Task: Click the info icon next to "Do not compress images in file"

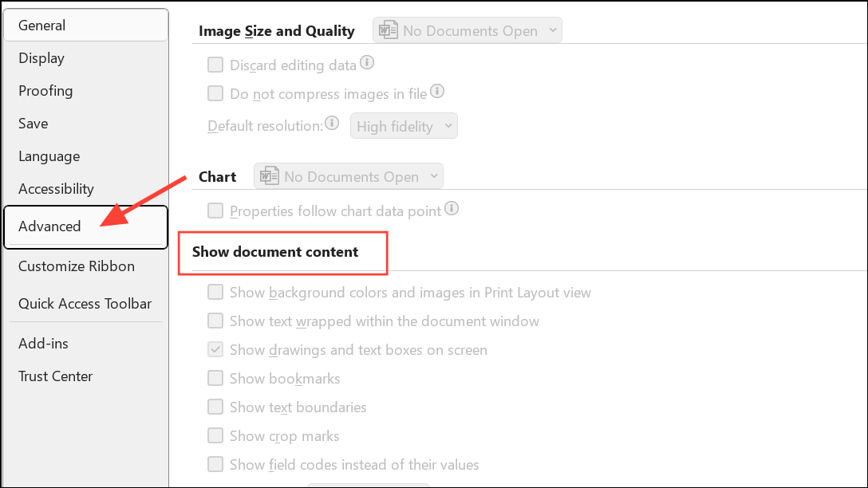Action: pyautogui.click(x=436, y=91)
